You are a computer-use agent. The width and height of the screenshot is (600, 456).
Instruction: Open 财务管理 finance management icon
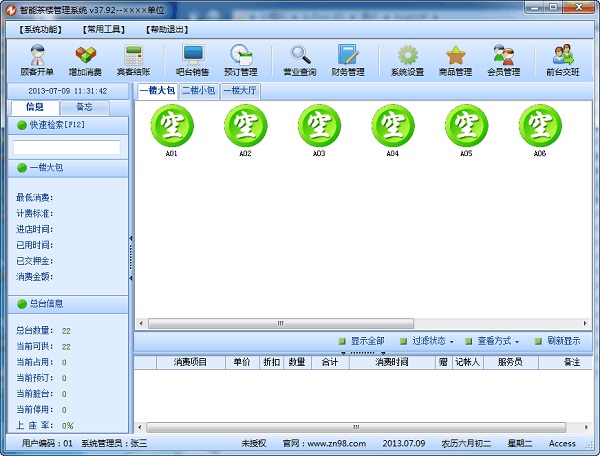pos(348,60)
